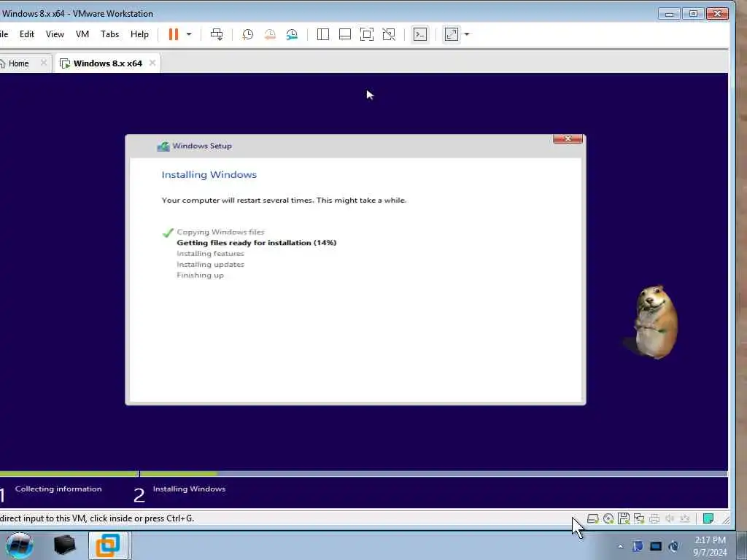Show hidden system tray icons

(x=620, y=546)
